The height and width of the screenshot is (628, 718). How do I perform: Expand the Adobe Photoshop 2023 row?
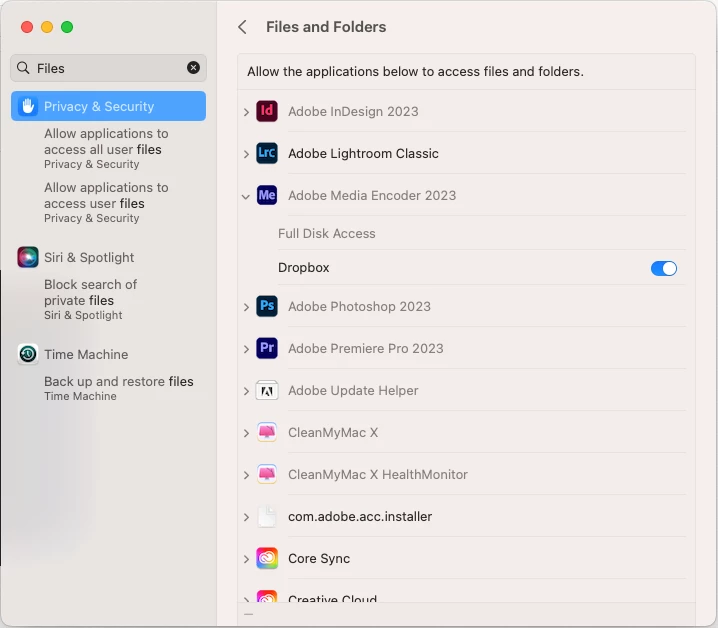click(x=246, y=307)
